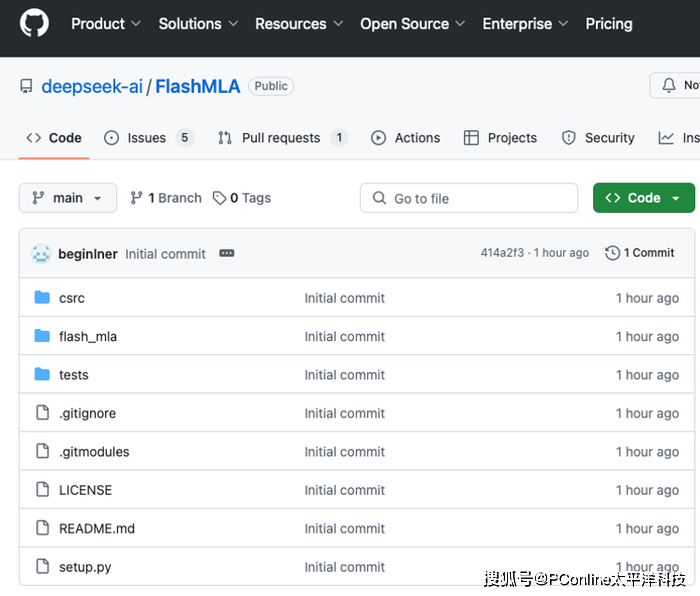Expand the Product menu

point(106,24)
